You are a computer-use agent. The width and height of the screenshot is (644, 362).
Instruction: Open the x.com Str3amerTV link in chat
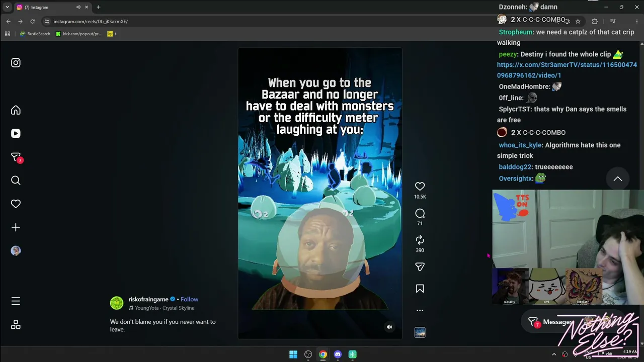pyautogui.click(x=567, y=70)
